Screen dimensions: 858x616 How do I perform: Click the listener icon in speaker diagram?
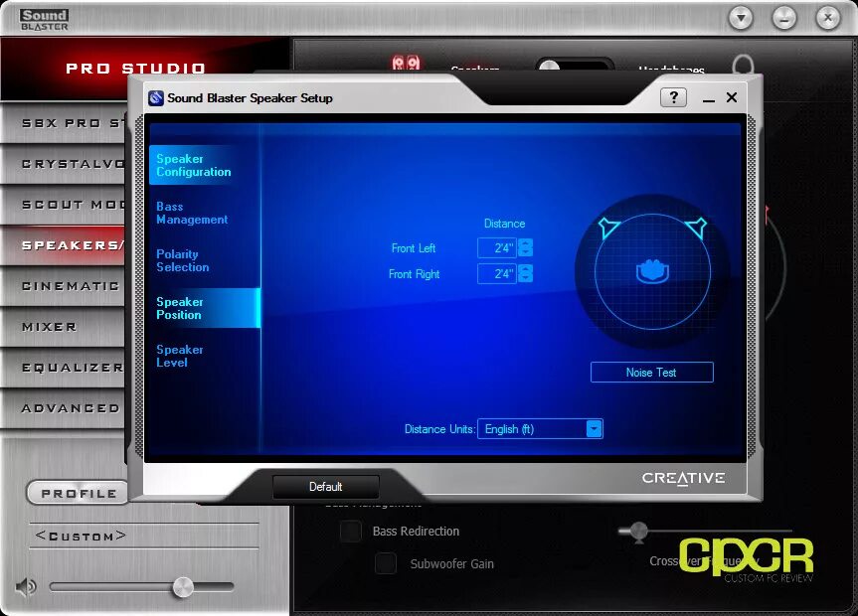pos(652,271)
